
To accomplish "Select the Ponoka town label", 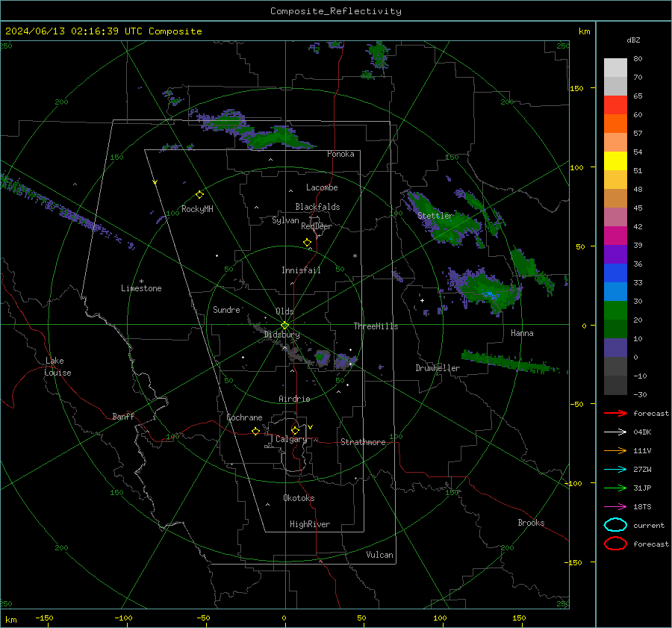I will 340,154.
